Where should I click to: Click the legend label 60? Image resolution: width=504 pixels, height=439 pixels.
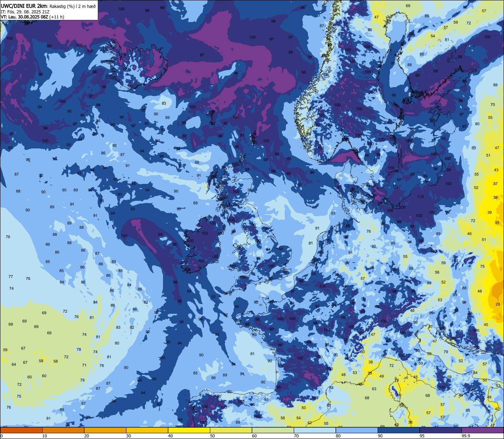(254, 436)
